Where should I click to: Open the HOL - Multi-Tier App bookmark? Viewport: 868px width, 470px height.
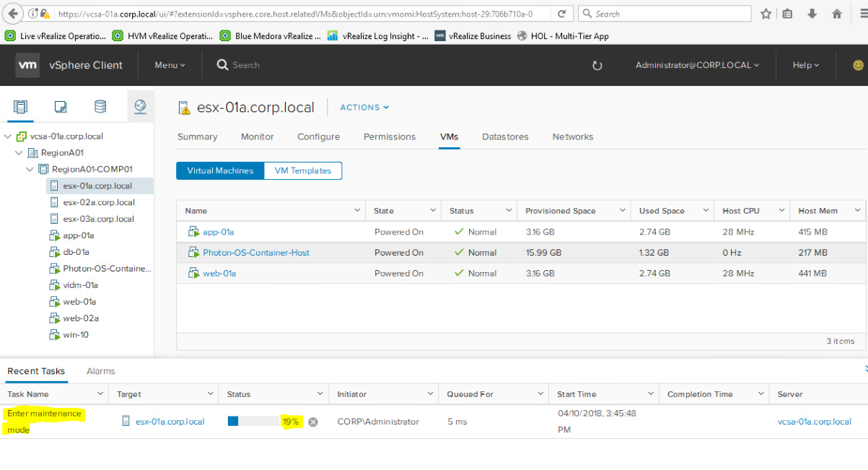[564, 36]
